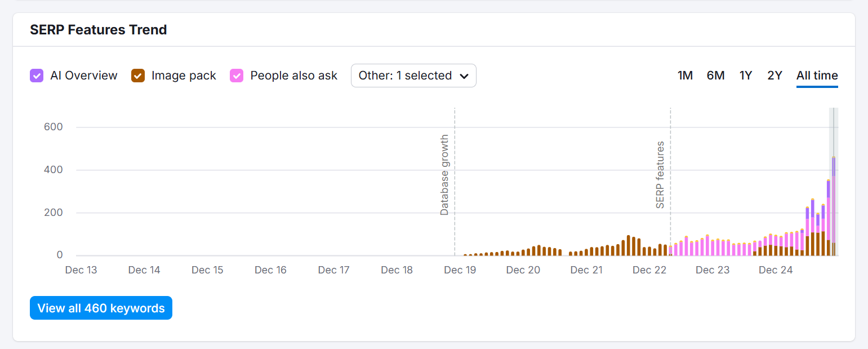Switch to the 6M time range
The width and height of the screenshot is (868, 349).
click(715, 76)
